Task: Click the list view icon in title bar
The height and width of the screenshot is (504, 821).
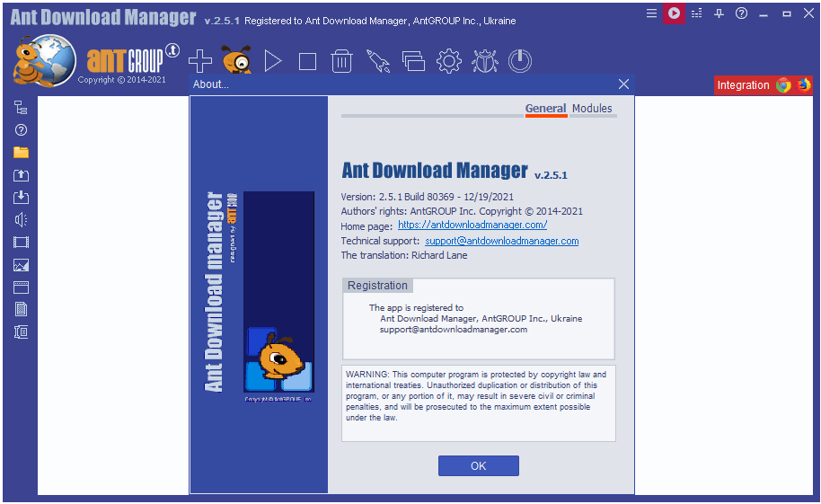Action: coord(696,13)
